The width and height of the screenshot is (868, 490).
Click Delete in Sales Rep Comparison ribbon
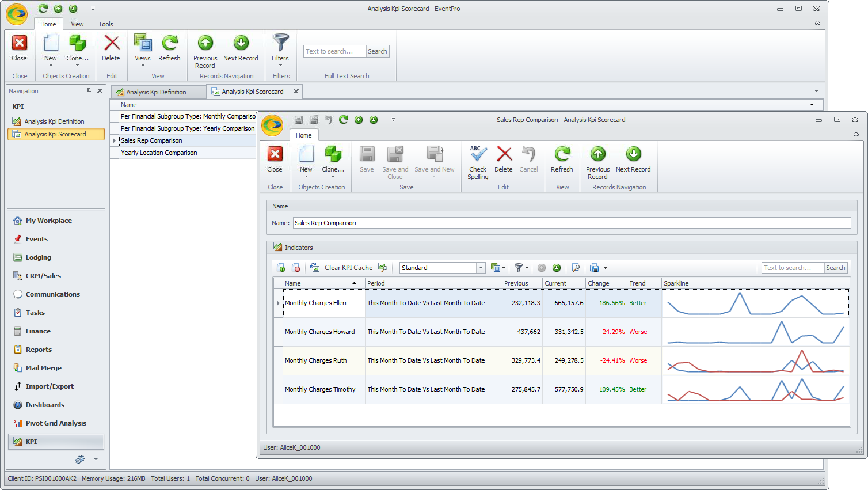click(504, 159)
